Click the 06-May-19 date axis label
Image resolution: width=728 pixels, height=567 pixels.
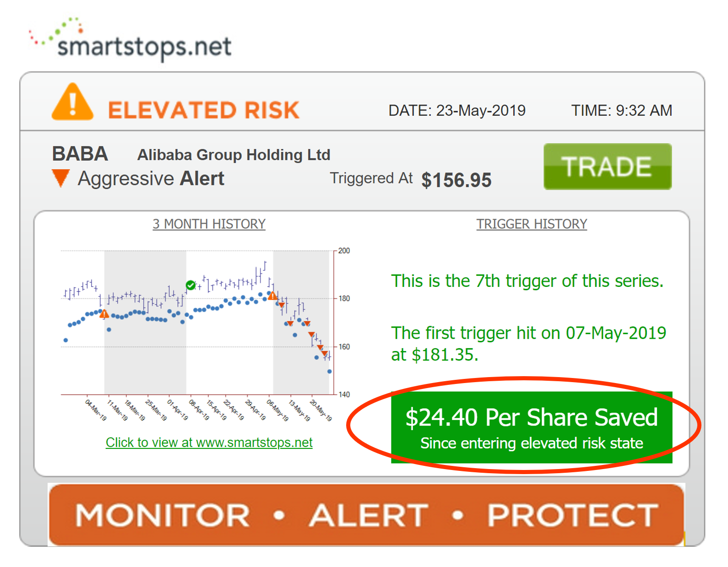pyautogui.click(x=278, y=410)
